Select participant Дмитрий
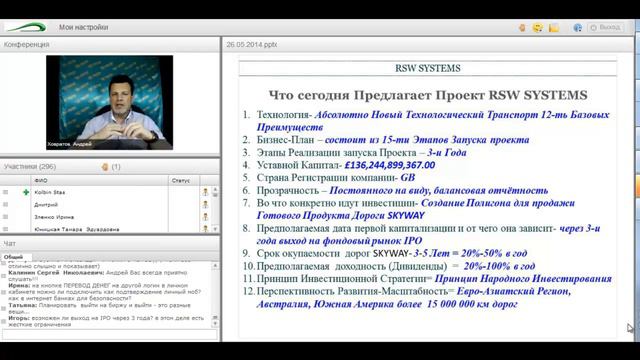This screenshot has width=640, height=360. coord(46,204)
